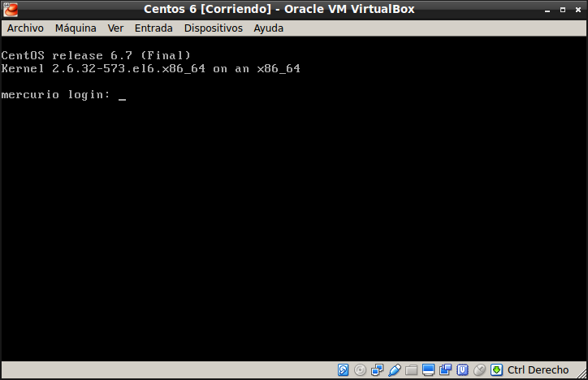Click the display monitor status icon

(429, 370)
